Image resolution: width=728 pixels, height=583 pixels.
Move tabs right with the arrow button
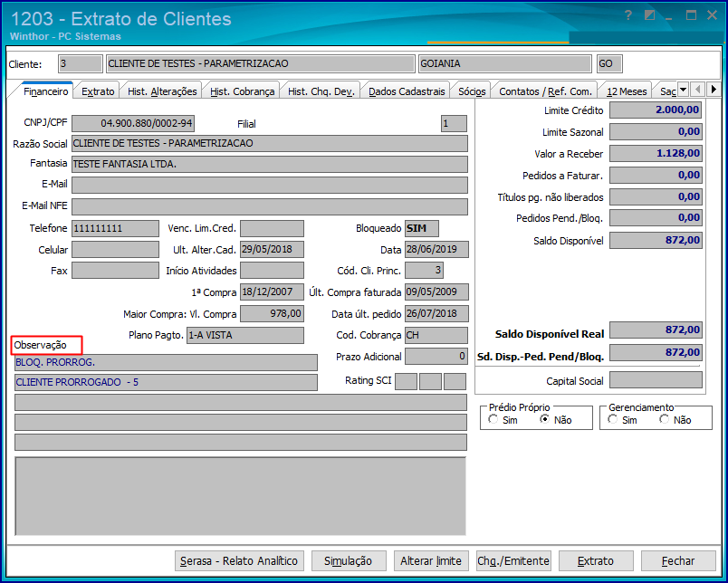(714, 89)
